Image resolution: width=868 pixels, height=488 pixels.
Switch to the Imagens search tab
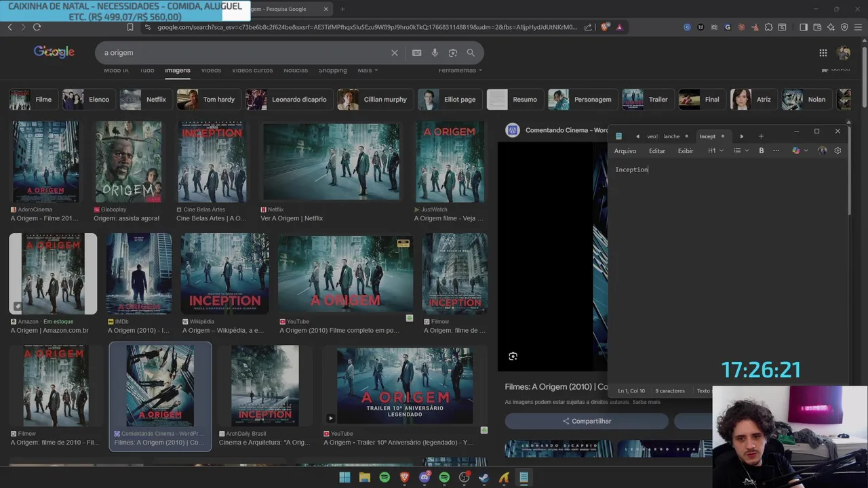click(178, 70)
